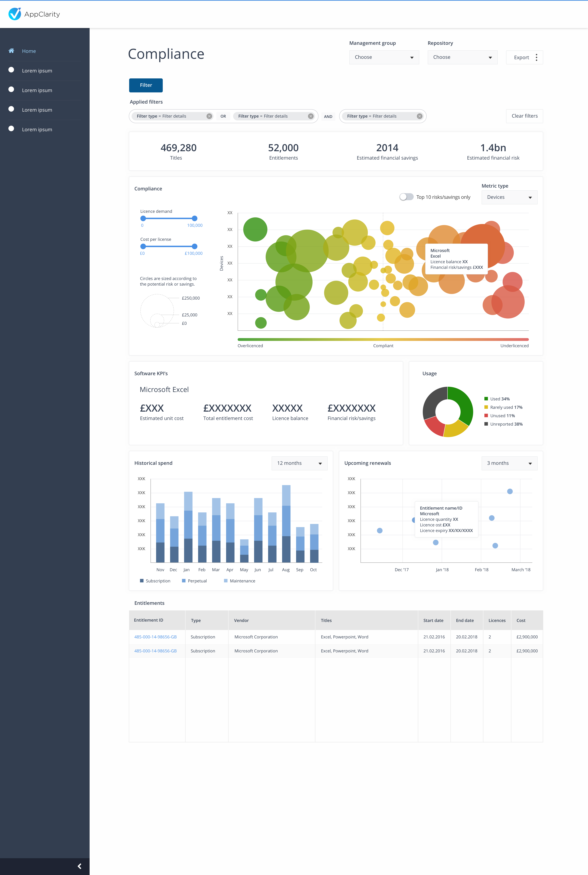Open the Export three-dot menu

[537, 57]
